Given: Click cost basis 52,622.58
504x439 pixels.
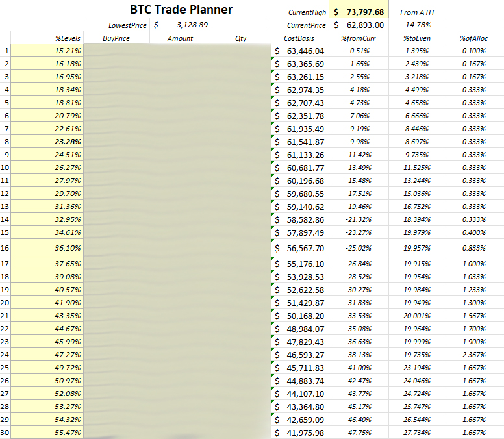Looking at the screenshot, I should [x=299, y=290].
